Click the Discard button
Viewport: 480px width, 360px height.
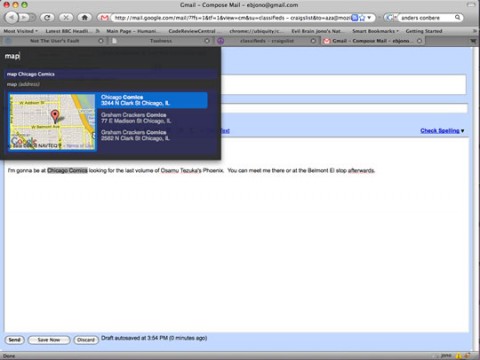point(86,340)
